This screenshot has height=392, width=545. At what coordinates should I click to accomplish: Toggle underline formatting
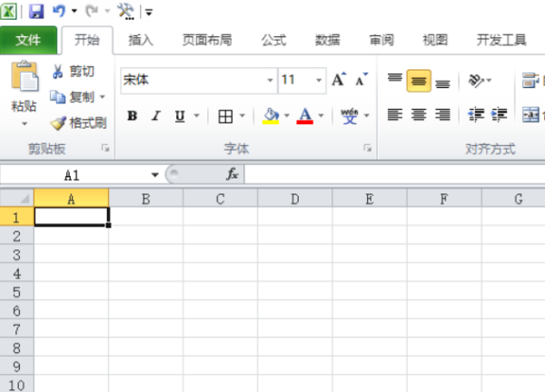pos(180,115)
